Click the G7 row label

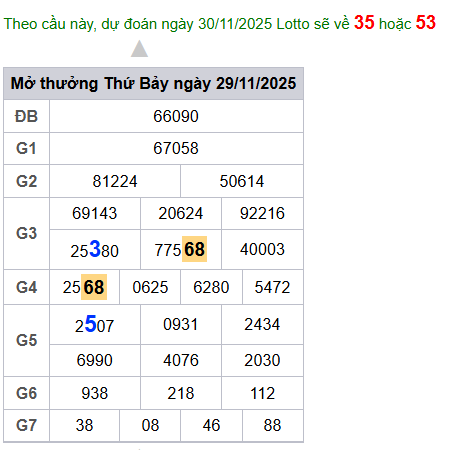(26, 425)
